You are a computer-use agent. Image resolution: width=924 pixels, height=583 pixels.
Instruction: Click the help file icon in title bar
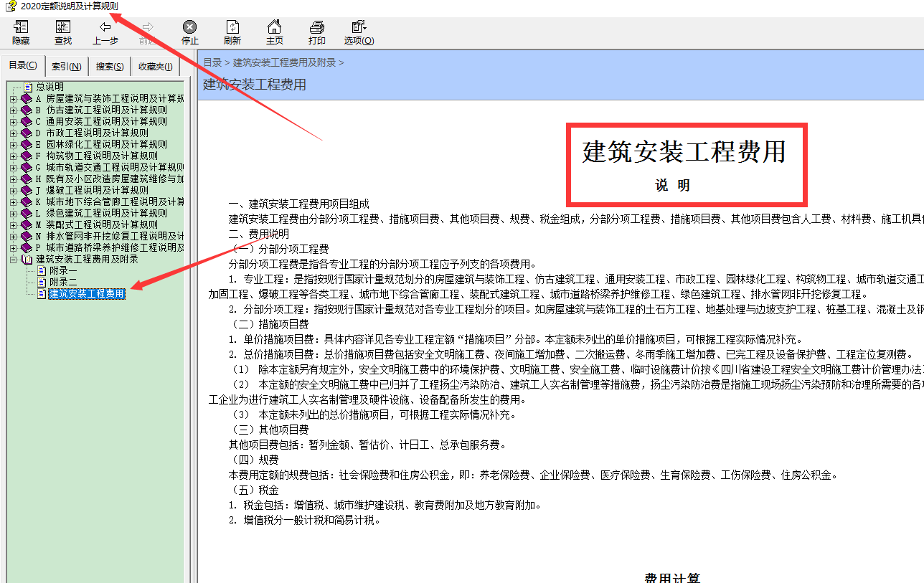coord(11,6)
